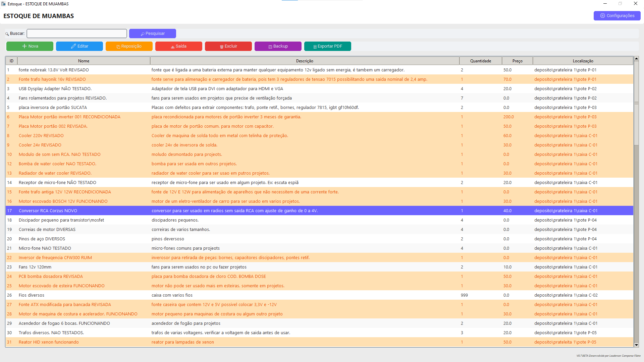
Task: Click the purple Backup button
Action: pos(278,46)
